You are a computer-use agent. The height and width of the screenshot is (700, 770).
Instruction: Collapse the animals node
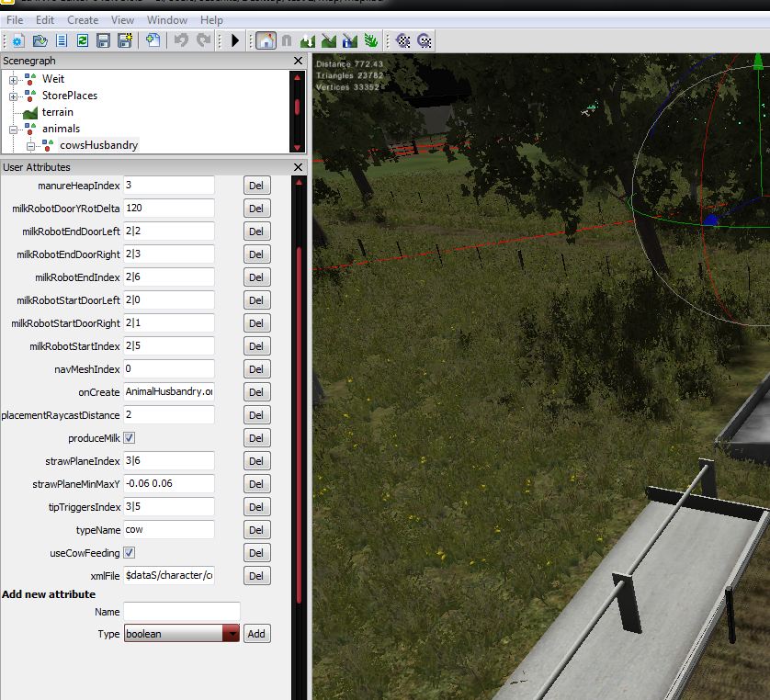[x=13, y=130]
